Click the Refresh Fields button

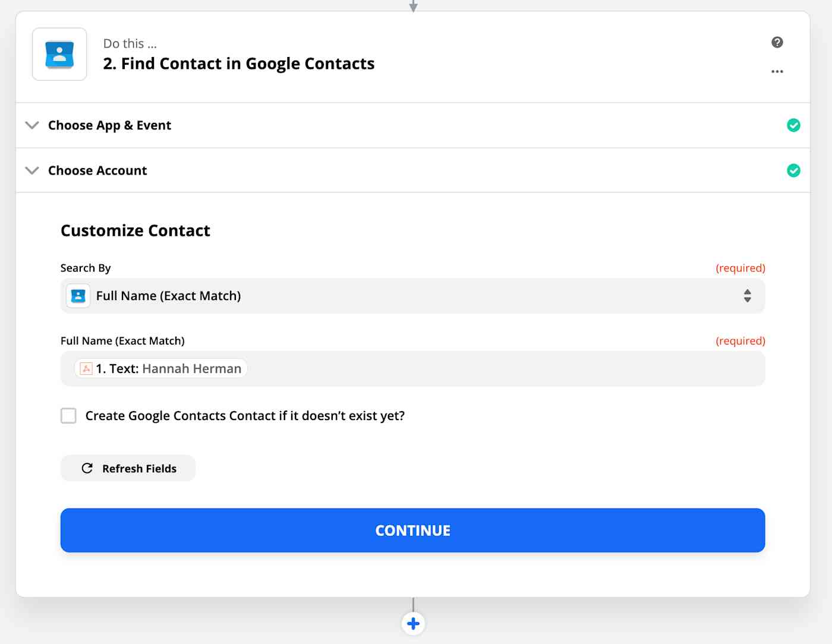(128, 468)
